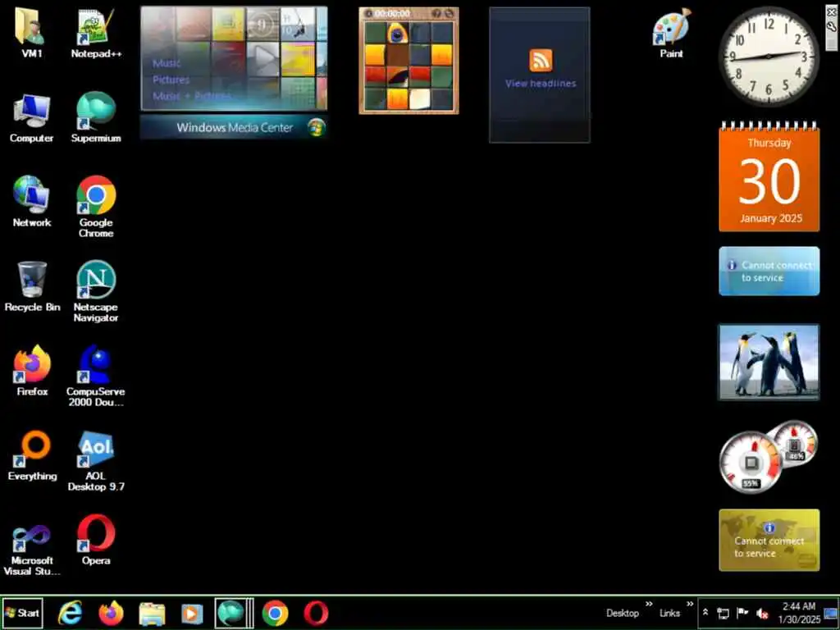The height and width of the screenshot is (630, 840).
Task: Click the analog clock gadget
Action: pyautogui.click(x=769, y=57)
